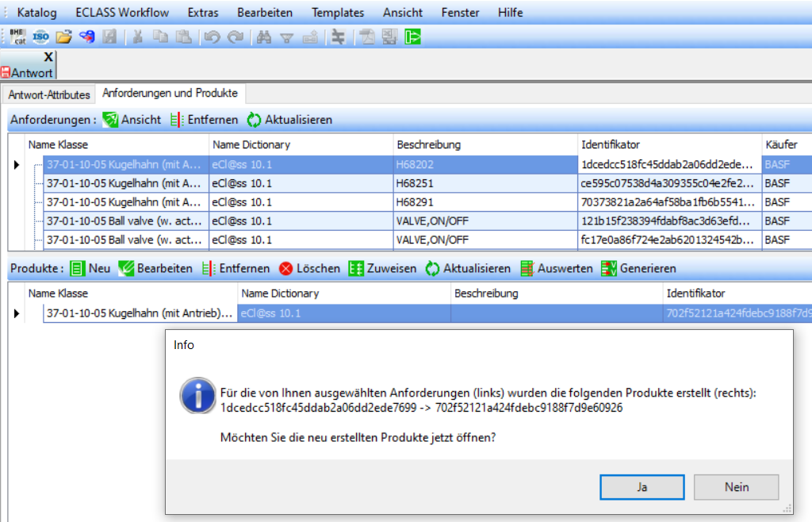The image size is (812, 522).
Task: Click the open folder toolbar icon
Action: point(64,36)
